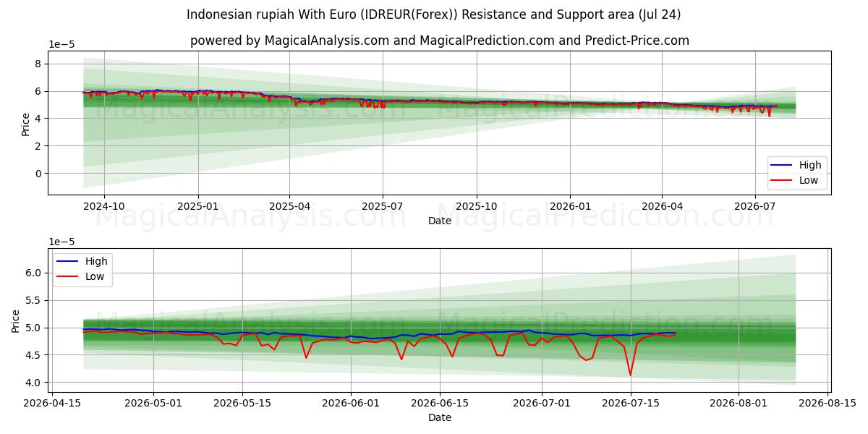Click the '1e−5' scale label of top chart
Viewport: 868px width, 434px height.
click(62, 44)
